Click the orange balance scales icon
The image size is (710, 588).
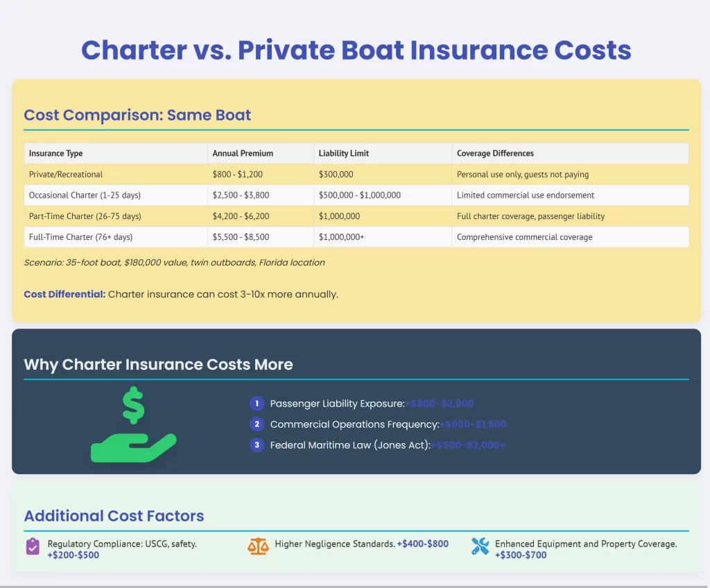[258, 546]
